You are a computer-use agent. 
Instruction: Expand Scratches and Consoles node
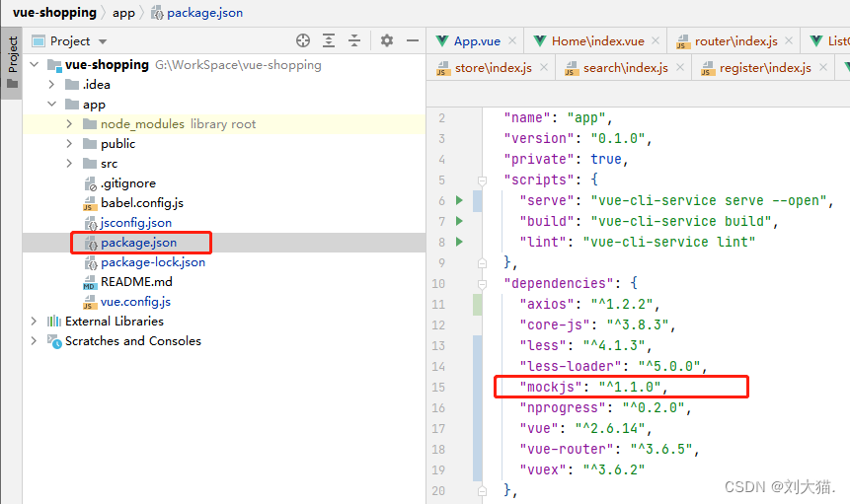pos(34,340)
